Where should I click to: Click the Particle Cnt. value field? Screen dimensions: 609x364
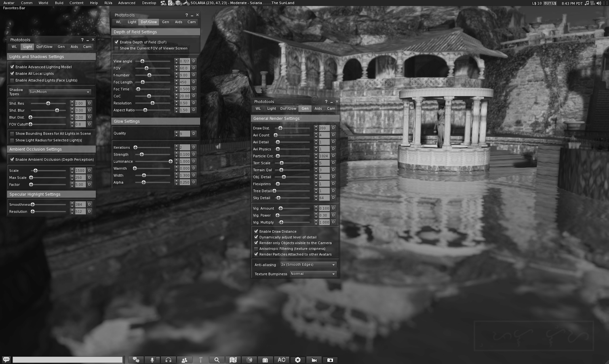pyautogui.click(x=324, y=156)
